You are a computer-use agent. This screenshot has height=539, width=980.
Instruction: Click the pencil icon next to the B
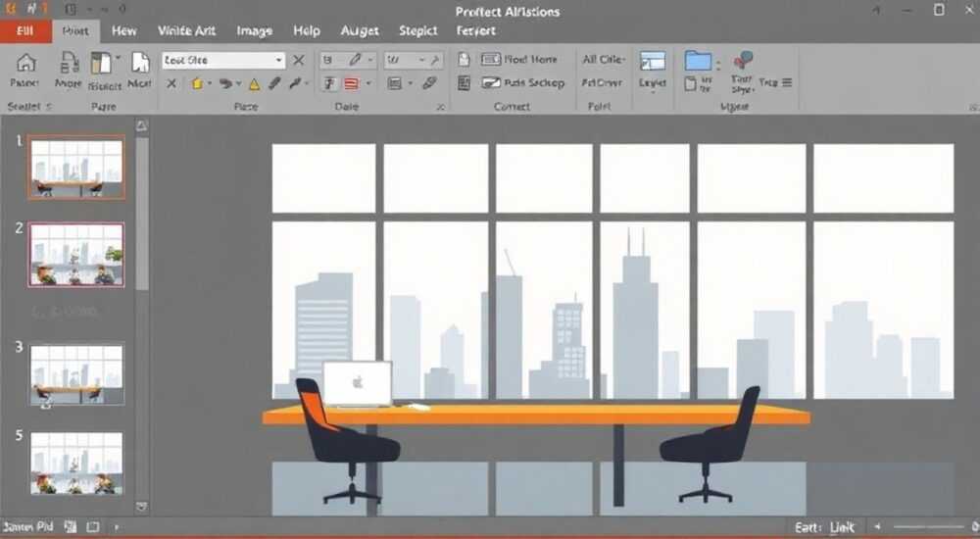355,60
